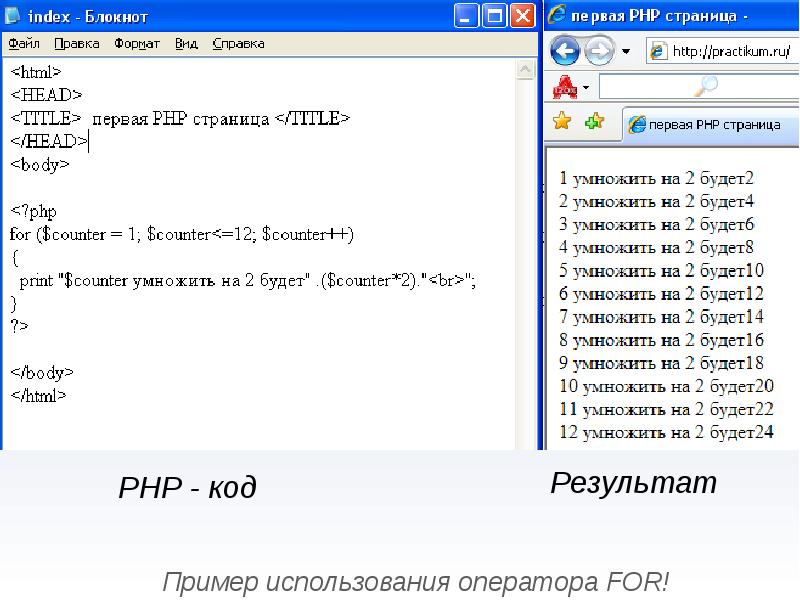Viewport: 800px width, 600px height.
Task: Open the Правка menu in Notepad
Action: point(76,43)
